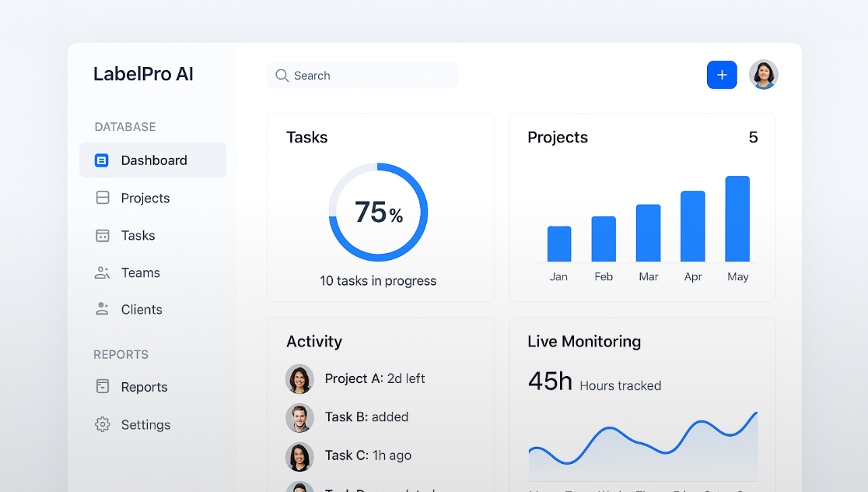
Task: Click the Reports document icon
Action: tap(103, 386)
